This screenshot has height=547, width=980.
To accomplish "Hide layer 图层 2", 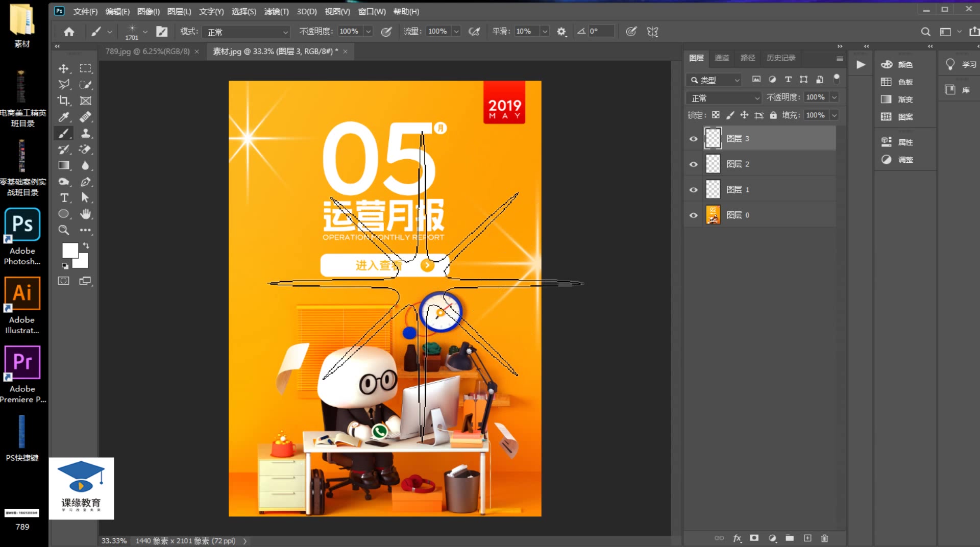I will [x=693, y=164].
